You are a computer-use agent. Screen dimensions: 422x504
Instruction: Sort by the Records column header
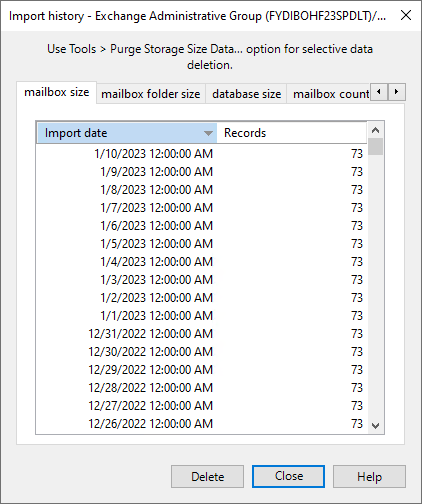[292, 133]
